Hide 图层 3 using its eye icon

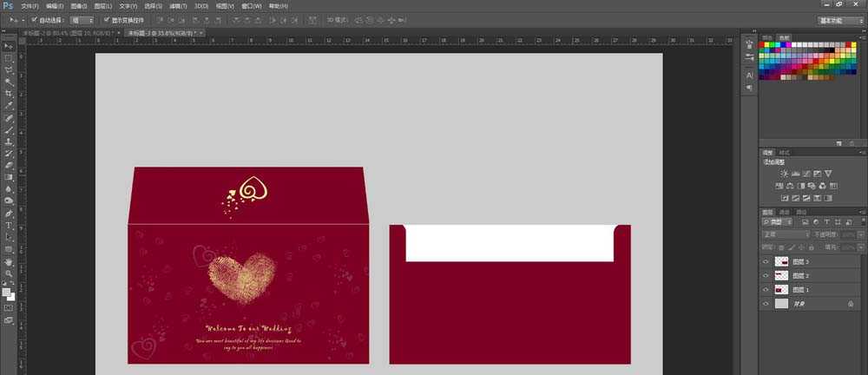click(766, 261)
